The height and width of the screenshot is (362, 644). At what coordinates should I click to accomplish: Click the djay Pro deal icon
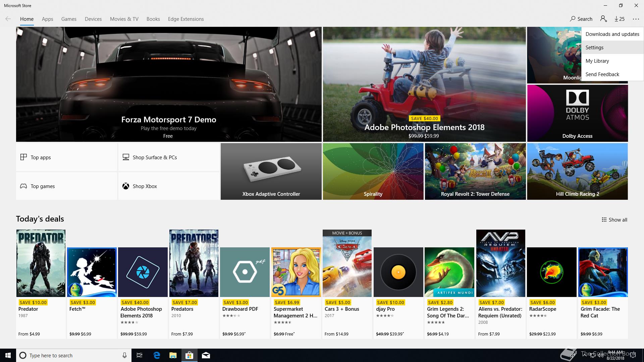(x=398, y=272)
